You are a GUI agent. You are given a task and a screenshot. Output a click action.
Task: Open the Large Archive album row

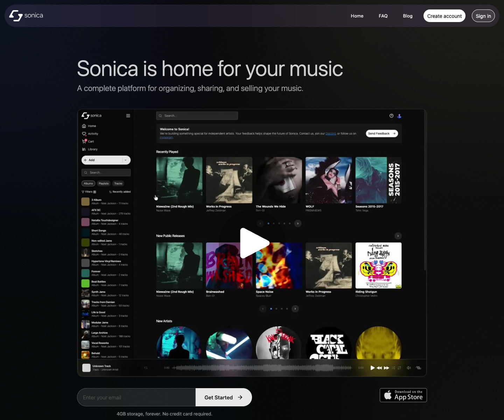click(x=106, y=334)
